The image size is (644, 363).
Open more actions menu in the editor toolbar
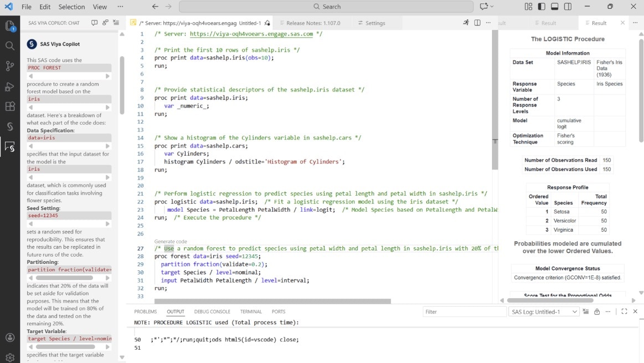(488, 23)
